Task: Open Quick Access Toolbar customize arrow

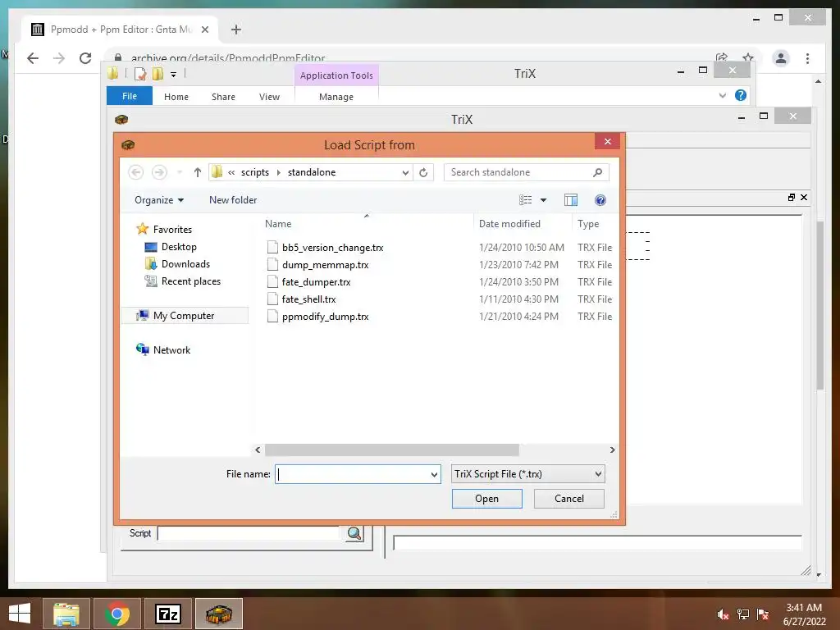Action: coord(174,75)
